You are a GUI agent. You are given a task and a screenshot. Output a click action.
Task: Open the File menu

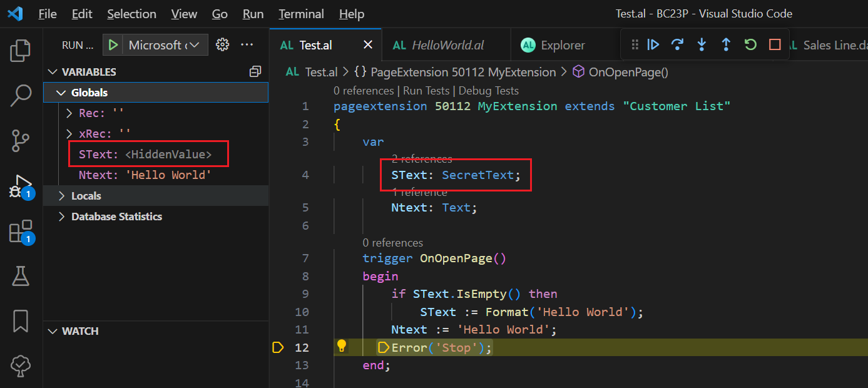[48, 14]
